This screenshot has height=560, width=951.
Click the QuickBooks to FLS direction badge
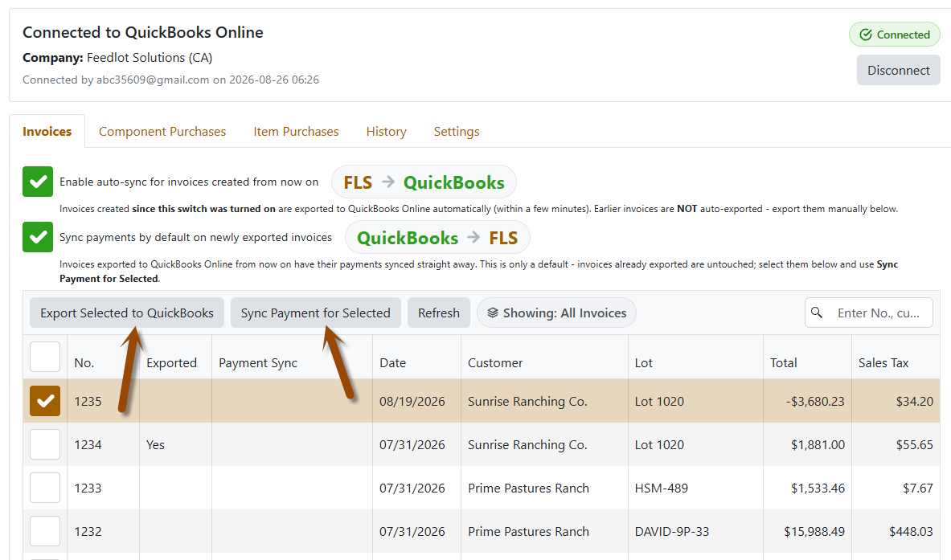(437, 238)
